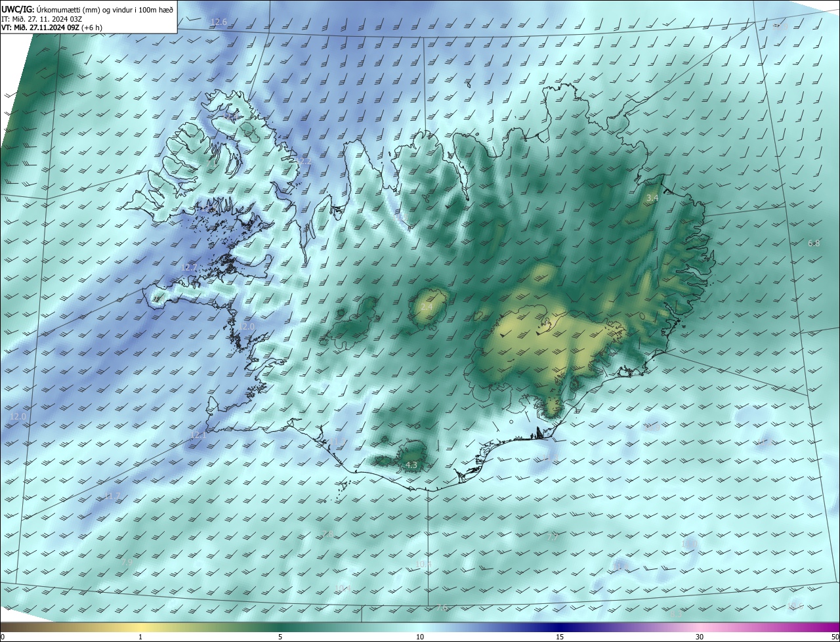This screenshot has width=840, height=642.
Task: Click the '7.6' value on the map
Action: [442, 608]
